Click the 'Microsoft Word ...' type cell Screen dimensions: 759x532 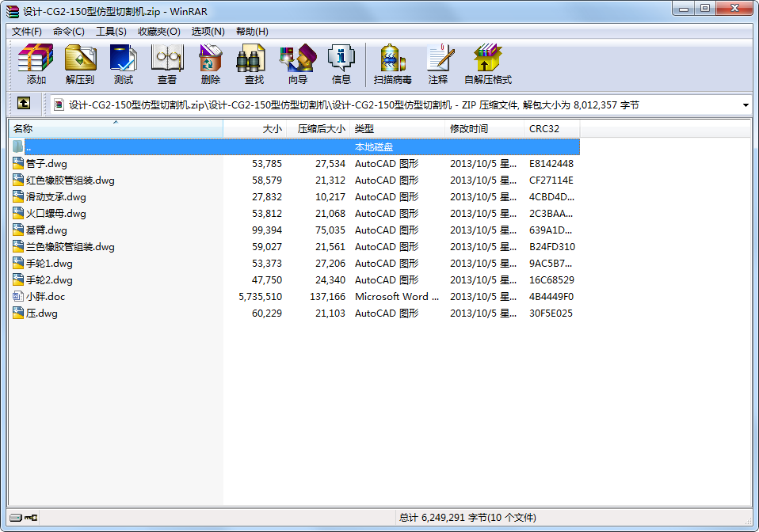tap(397, 296)
